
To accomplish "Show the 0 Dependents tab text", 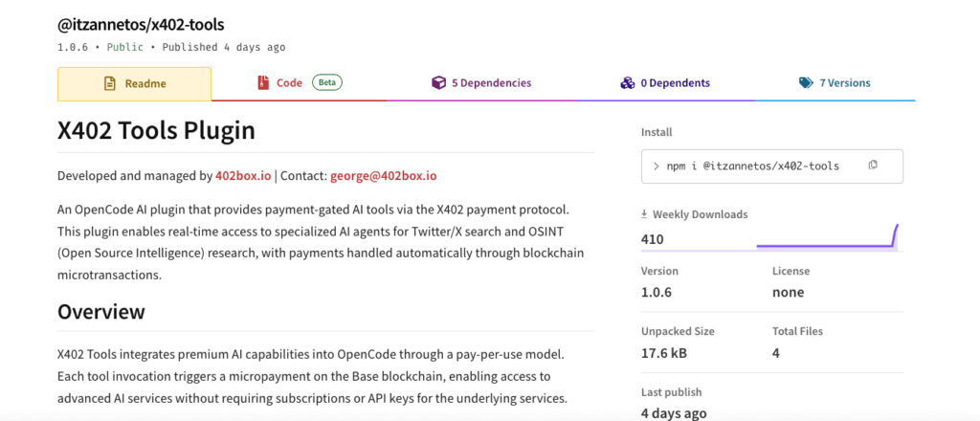I will pyautogui.click(x=675, y=83).
